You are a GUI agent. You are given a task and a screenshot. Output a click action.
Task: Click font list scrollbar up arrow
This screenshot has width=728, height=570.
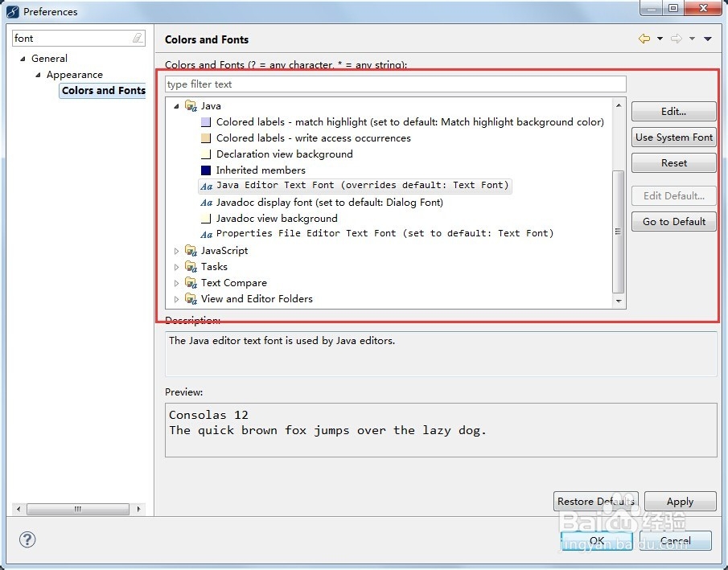[619, 105]
